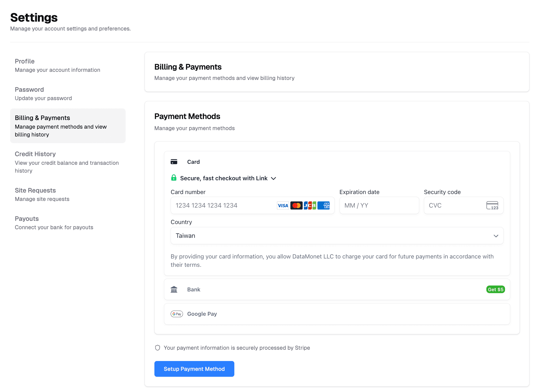Select the Google Pay icon
The height and width of the screenshot is (392, 537).
tap(177, 314)
